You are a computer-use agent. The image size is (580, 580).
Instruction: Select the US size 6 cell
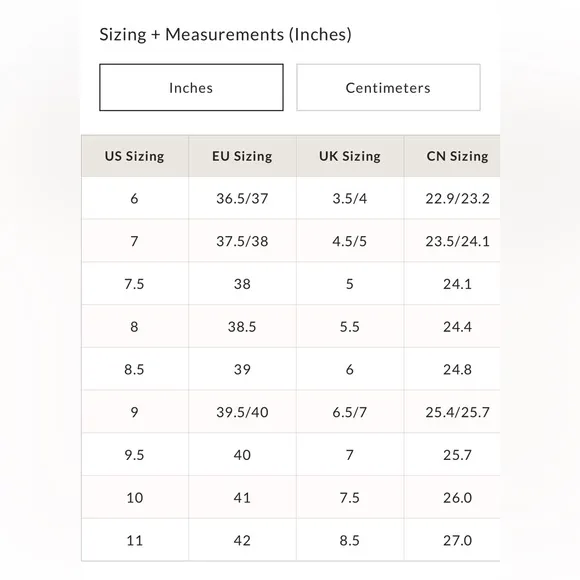[x=135, y=198]
